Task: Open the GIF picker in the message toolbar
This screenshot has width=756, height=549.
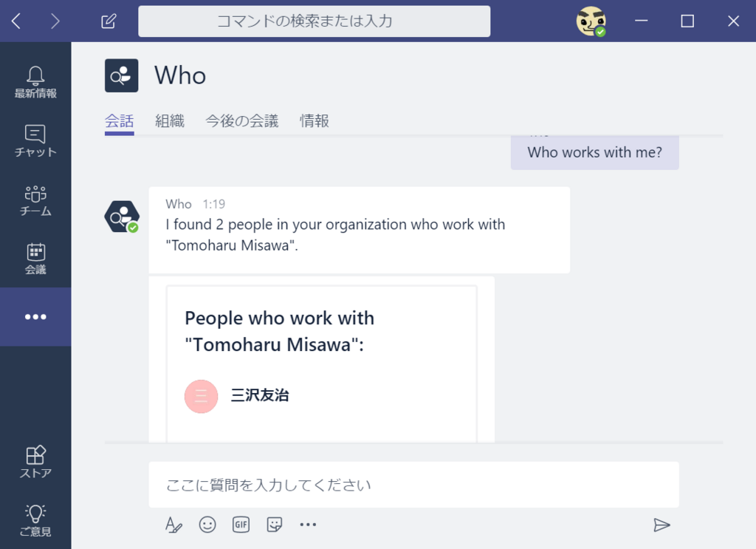Action: [241, 524]
